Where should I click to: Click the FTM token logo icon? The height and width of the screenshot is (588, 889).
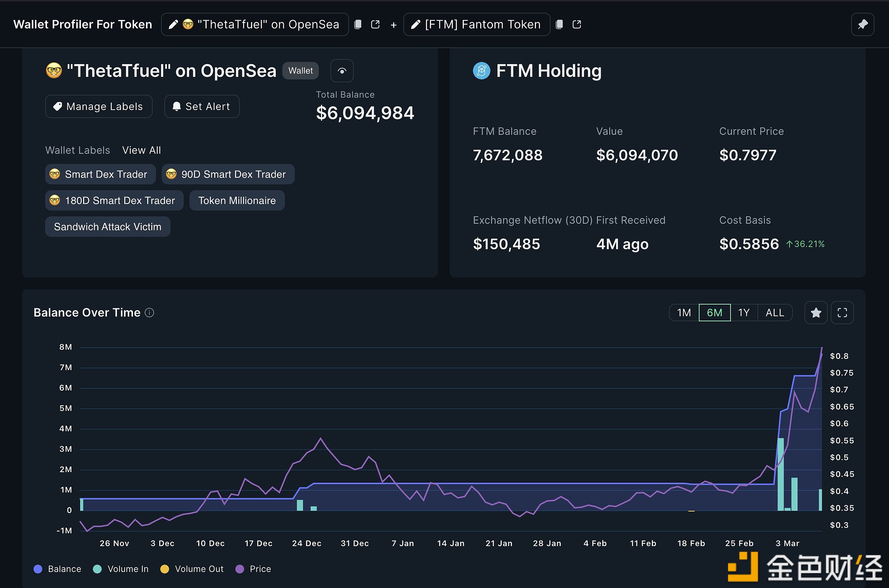click(x=481, y=71)
